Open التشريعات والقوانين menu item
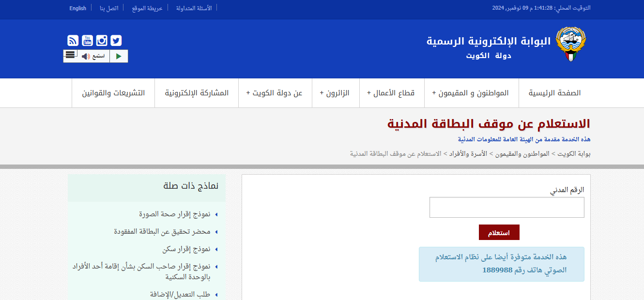This screenshot has height=300, width=644. click(x=113, y=93)
